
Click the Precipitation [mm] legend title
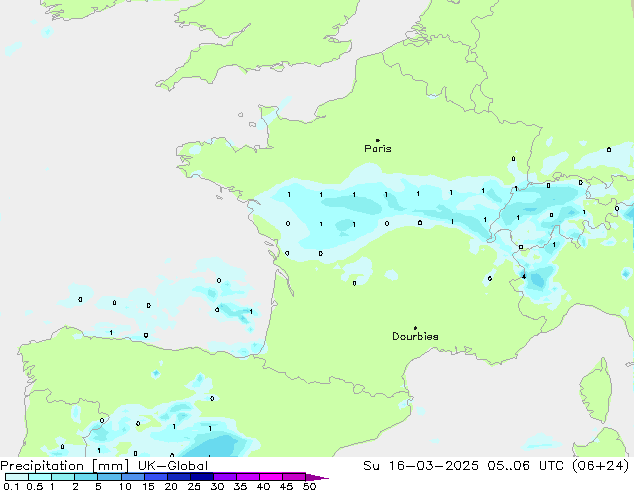[65, 466]
